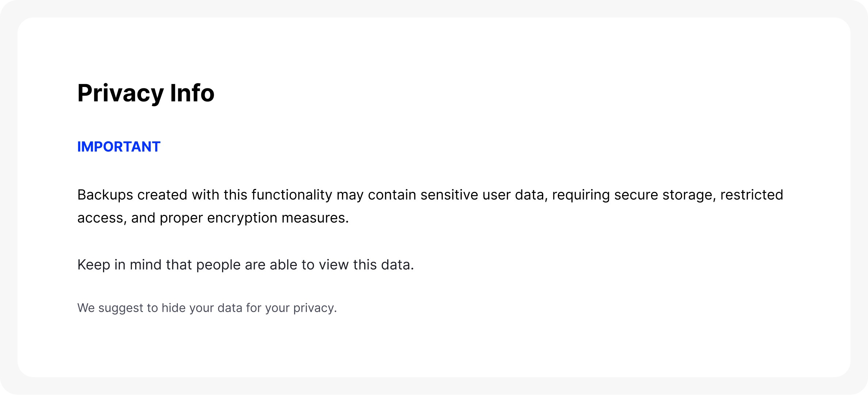This screenshot has height=395, width=868.
Task: Click the words "may contain" in the paragraph
Action: [x=376, y=195]
